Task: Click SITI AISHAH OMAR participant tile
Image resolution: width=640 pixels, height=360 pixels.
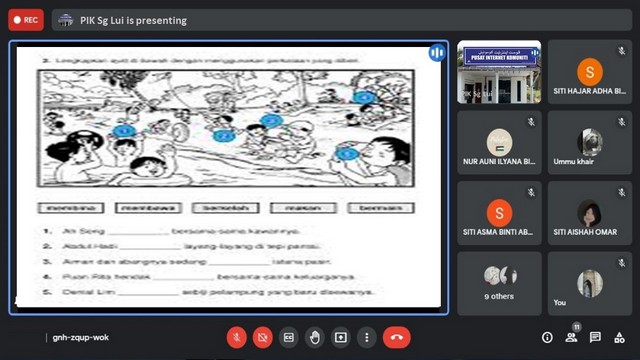Action: [590, 213]
